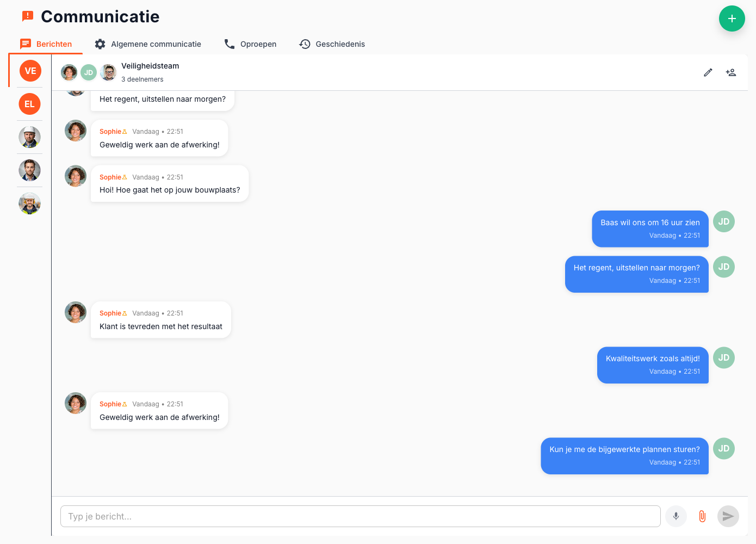Viewport: 756px width, 544px height.
Task: Open chat with bearded man avatar
Action: tap(30, 170)
